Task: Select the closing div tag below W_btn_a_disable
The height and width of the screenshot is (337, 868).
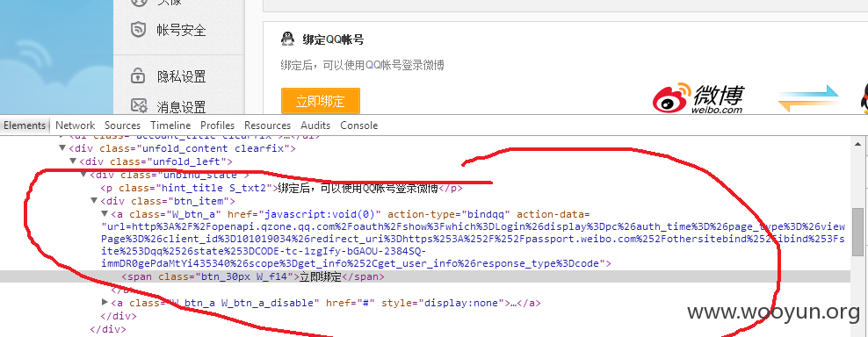Action: [x=119, y=317]
